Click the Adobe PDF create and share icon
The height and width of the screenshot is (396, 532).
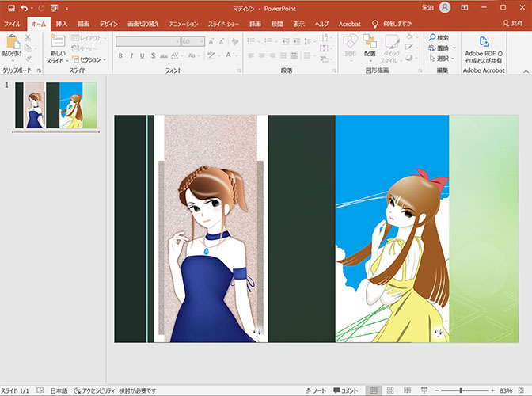tap(483, 40)
